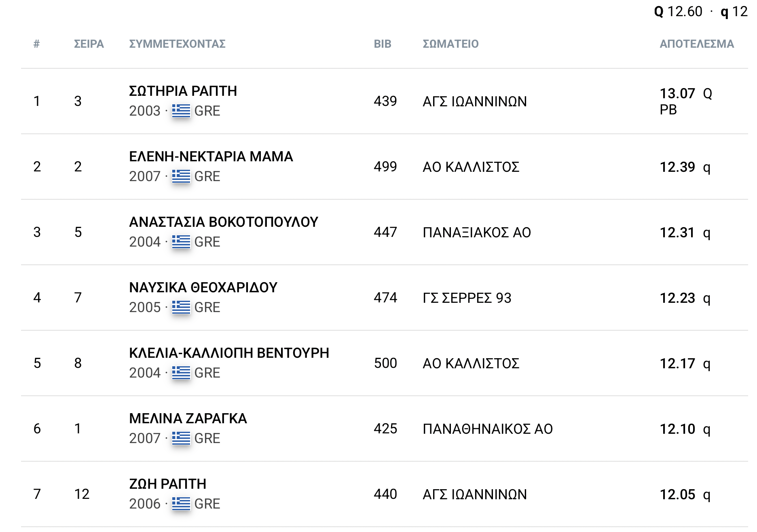Click the Greek flag beside ΜΕΛΙΝΑ ΖΑΡΑΓΚΑ

tap(181, 438)
